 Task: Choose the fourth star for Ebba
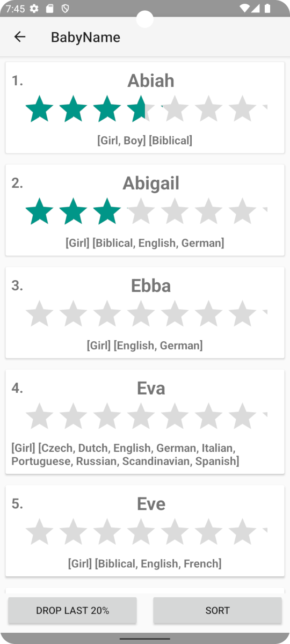tap(141, 314)
